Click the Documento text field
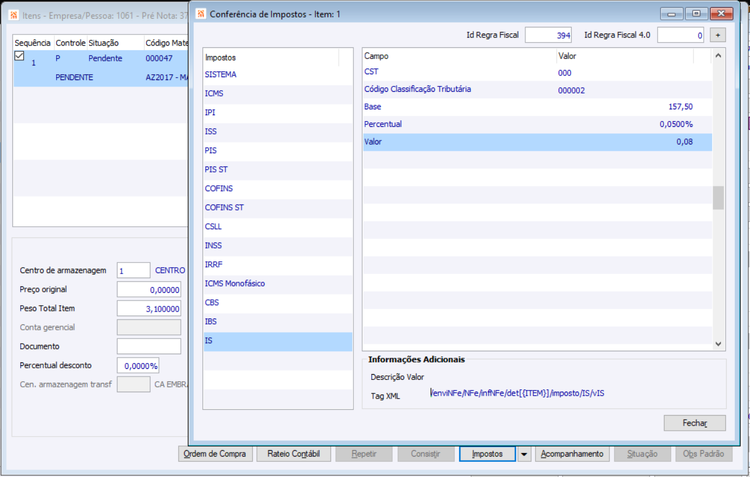The image size is (750, 477). click(x=149, y=346)
